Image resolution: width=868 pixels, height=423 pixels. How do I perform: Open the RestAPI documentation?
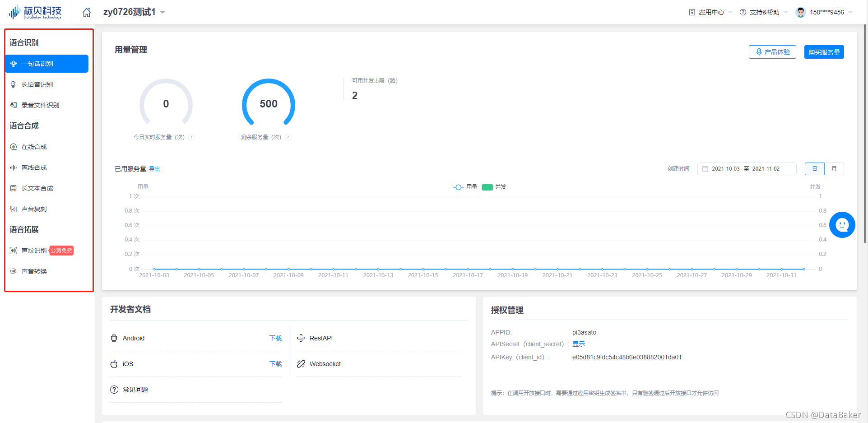point(321,338)
